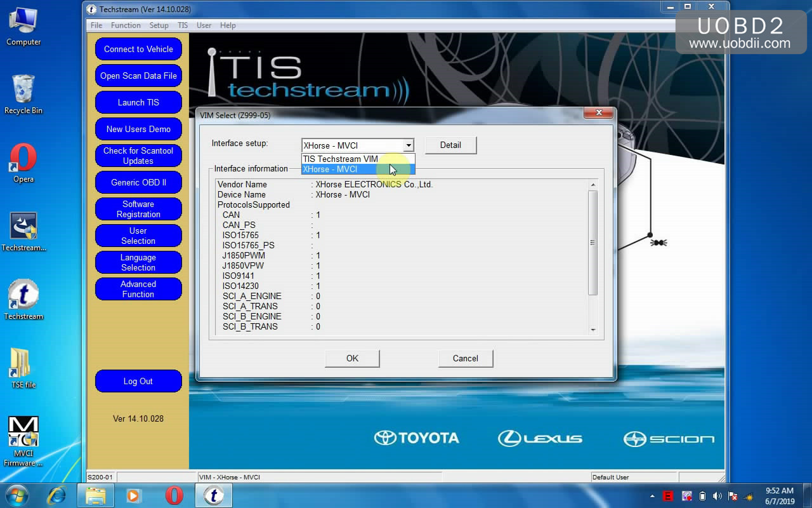Viewport: 812px width, 508px height.
Task: Click the interface information scroll down arrow
Action: pyautogui.click(x=593, y=329)
